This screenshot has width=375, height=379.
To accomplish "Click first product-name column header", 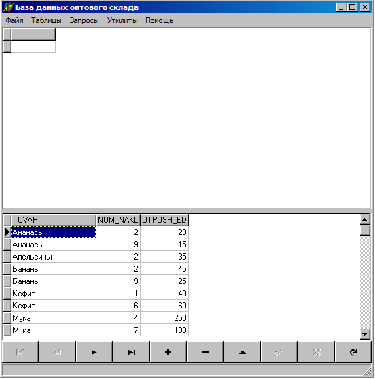I will click(x=53, y=220).
